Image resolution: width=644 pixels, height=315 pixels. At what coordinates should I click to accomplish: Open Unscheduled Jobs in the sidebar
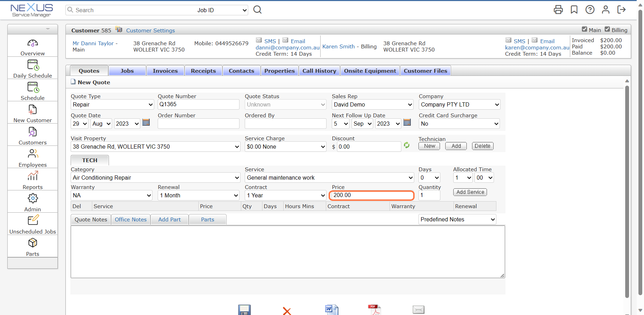33,225
